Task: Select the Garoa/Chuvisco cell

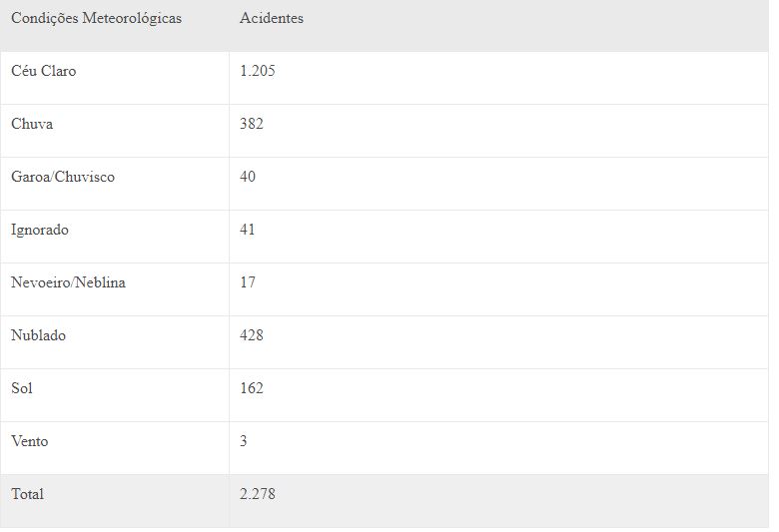Action: click(x=63, y=177)
